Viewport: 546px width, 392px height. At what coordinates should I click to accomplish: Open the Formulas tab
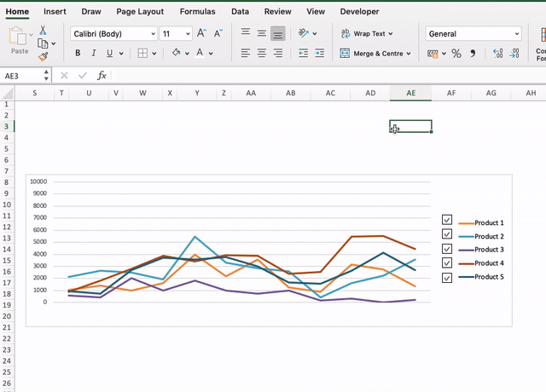tap(197, 11)
